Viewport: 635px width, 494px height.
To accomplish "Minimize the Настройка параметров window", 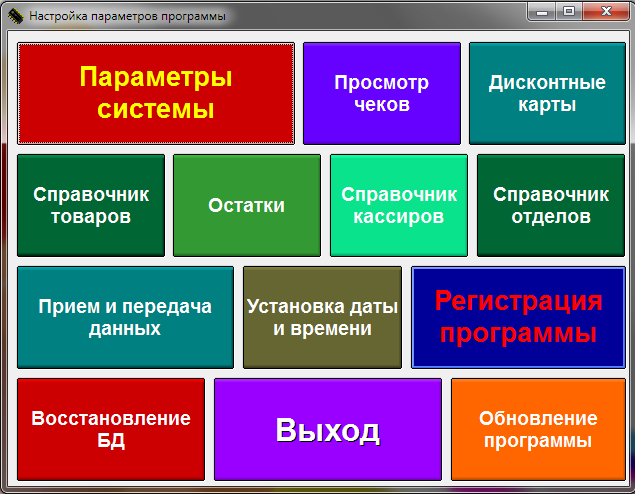I will [541, 12].
